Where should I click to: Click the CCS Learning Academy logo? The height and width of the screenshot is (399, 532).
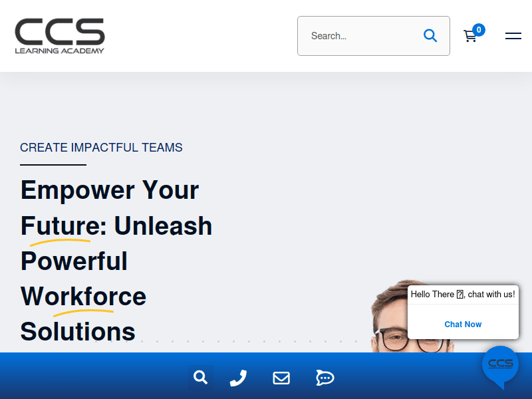pos(60,36)
